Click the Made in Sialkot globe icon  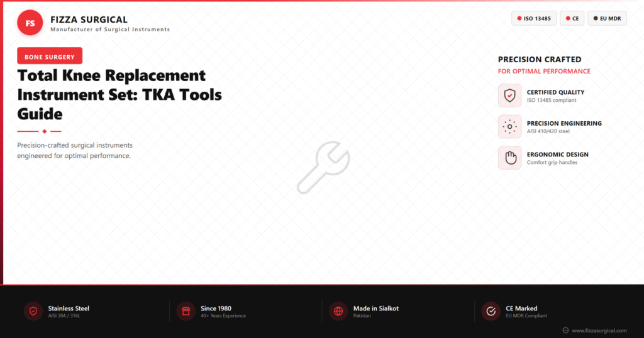click(338, 312)
